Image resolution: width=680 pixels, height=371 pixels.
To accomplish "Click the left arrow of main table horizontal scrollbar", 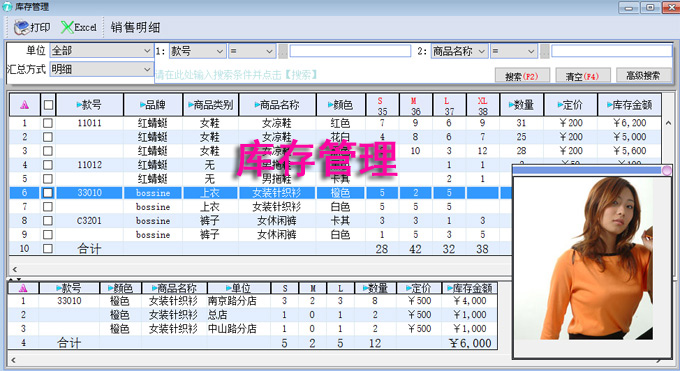I will 15,269.
